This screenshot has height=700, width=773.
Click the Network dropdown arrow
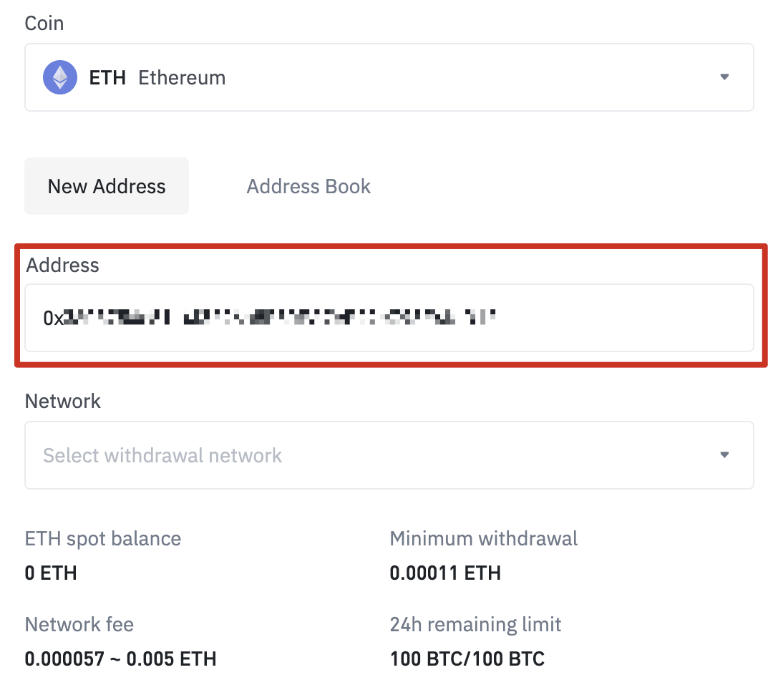coord(724,455)
